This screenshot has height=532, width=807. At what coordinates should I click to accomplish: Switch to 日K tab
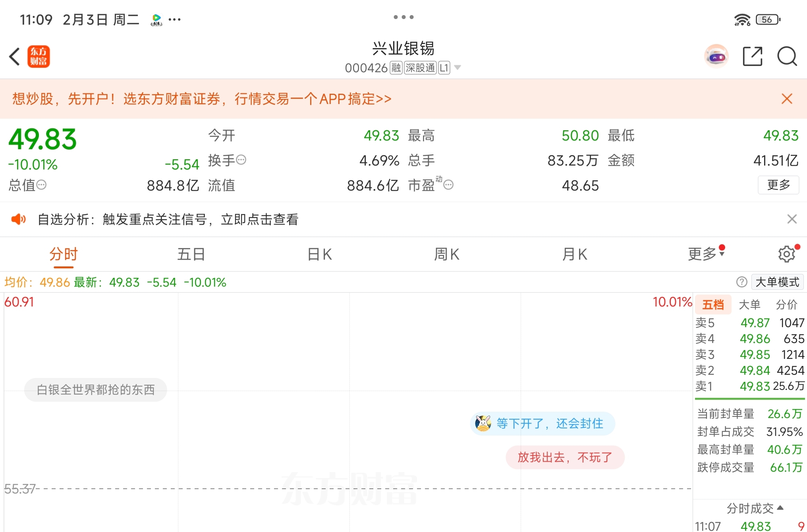coord(319,254)
